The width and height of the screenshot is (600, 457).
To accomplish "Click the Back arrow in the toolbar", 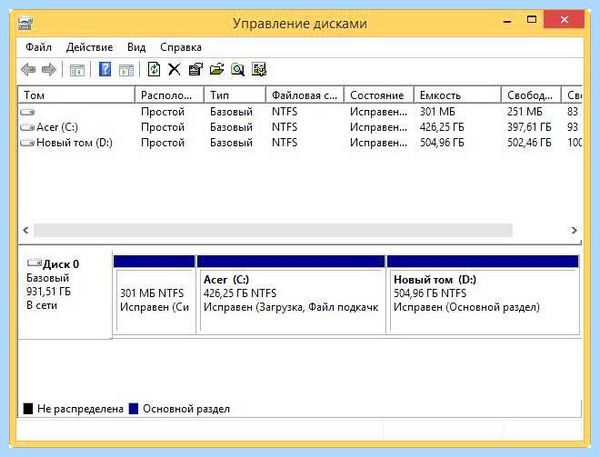I will pyautogui.click(x=28, y=70).
